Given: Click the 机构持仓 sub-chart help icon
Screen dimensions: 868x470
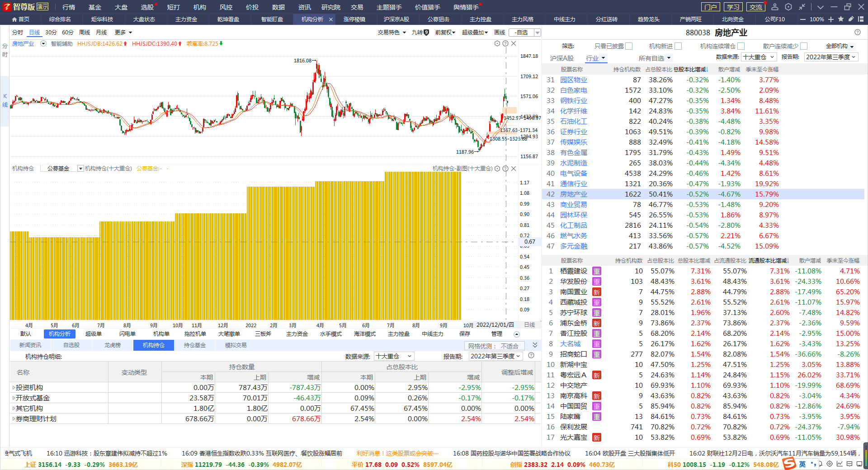Looking at the screenshot, I should tap(505, 169).
